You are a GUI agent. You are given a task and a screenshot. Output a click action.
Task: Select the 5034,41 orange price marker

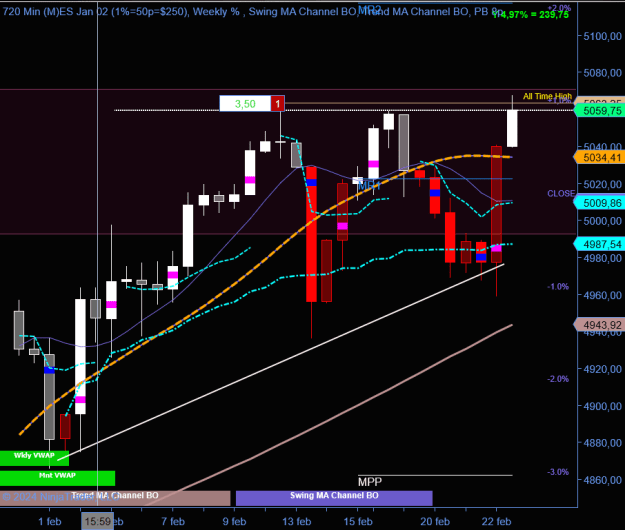pos(599,157)
